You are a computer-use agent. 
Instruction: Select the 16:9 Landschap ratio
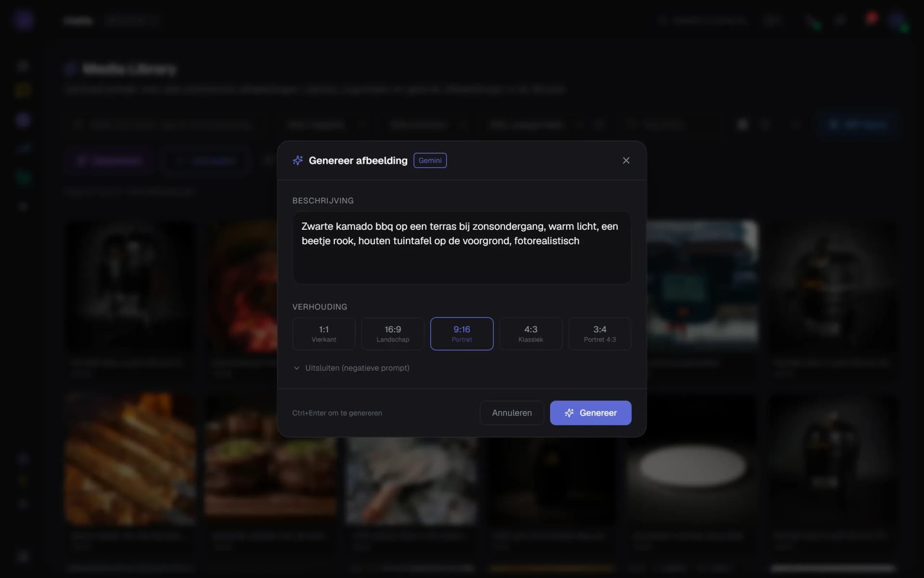coord(393,334)
